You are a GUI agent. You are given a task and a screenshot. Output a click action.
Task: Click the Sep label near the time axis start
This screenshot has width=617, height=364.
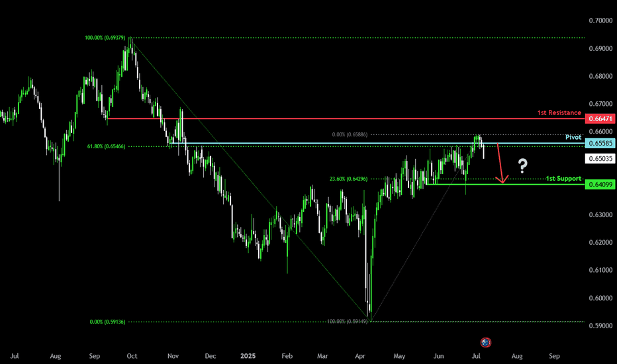95,356
